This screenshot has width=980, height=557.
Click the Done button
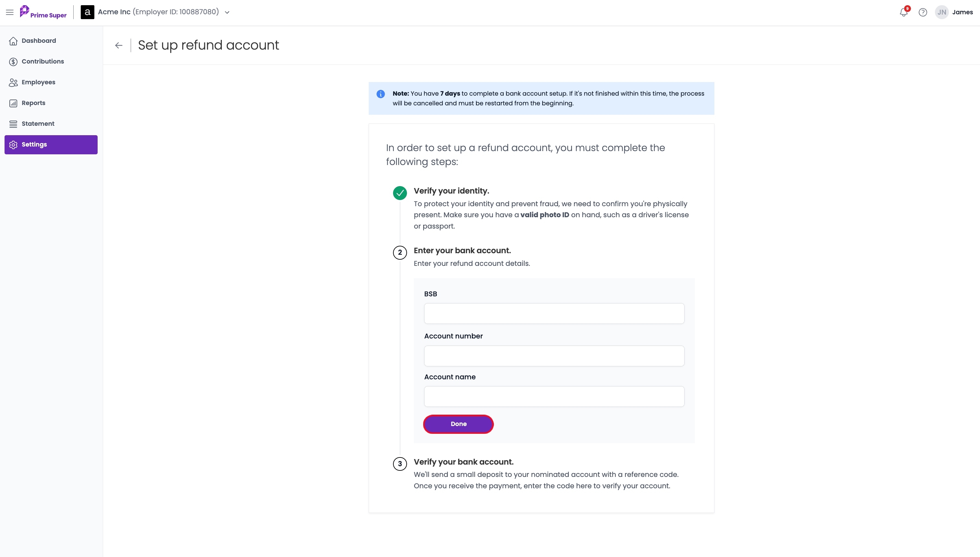click(x=458, y=424)
